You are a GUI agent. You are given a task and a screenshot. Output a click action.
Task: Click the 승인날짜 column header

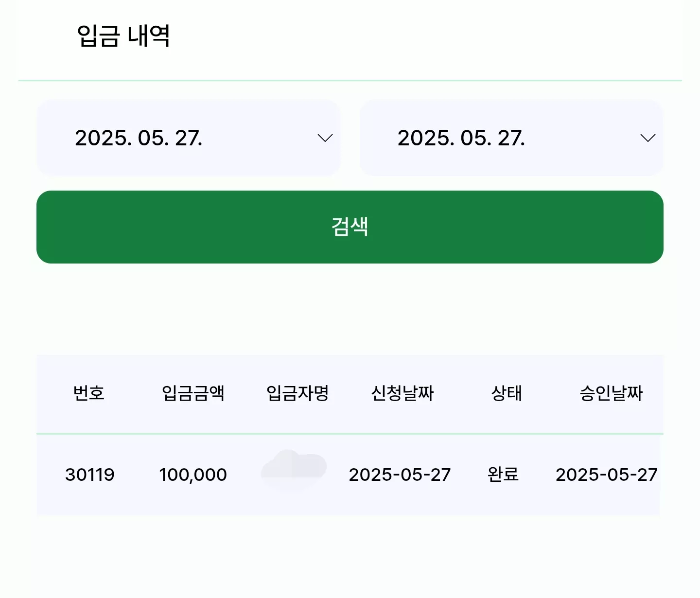[x=611, y=393]
